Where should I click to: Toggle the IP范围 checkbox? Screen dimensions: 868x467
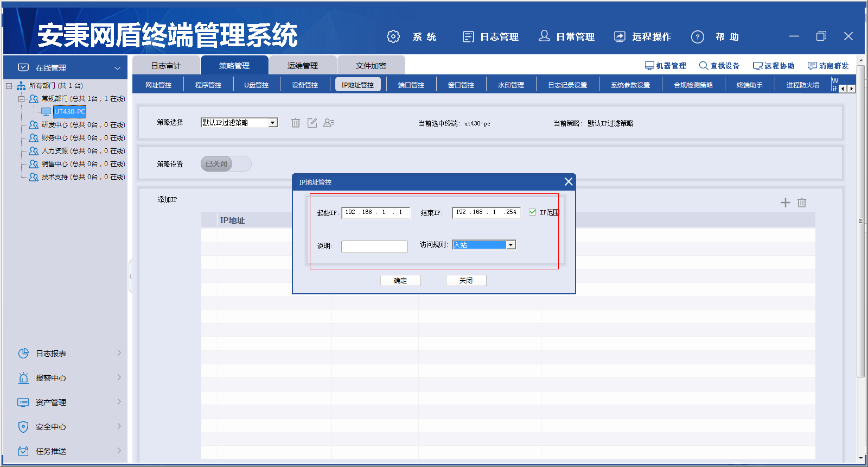[x=533, y=212]
